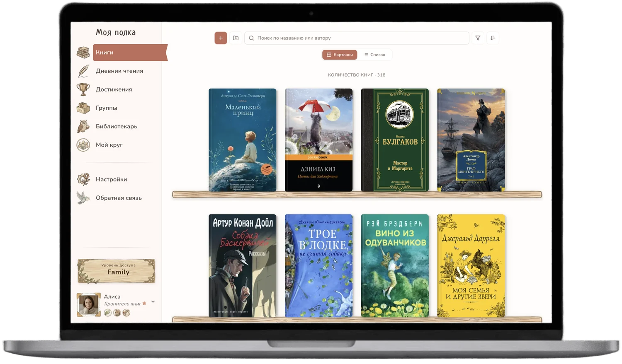
Task: Click the star icon next to Хранитель книг
Action: tap(144, 304)
